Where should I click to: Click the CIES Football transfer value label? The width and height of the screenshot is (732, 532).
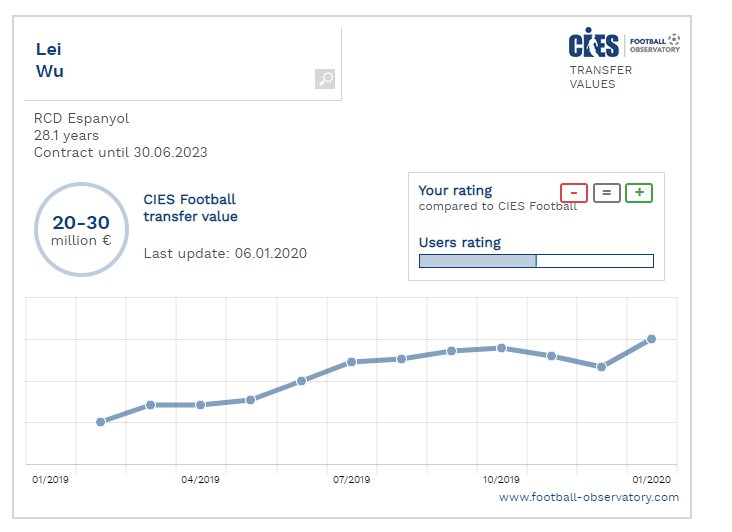pyautogui.click(x=190, y=208)
